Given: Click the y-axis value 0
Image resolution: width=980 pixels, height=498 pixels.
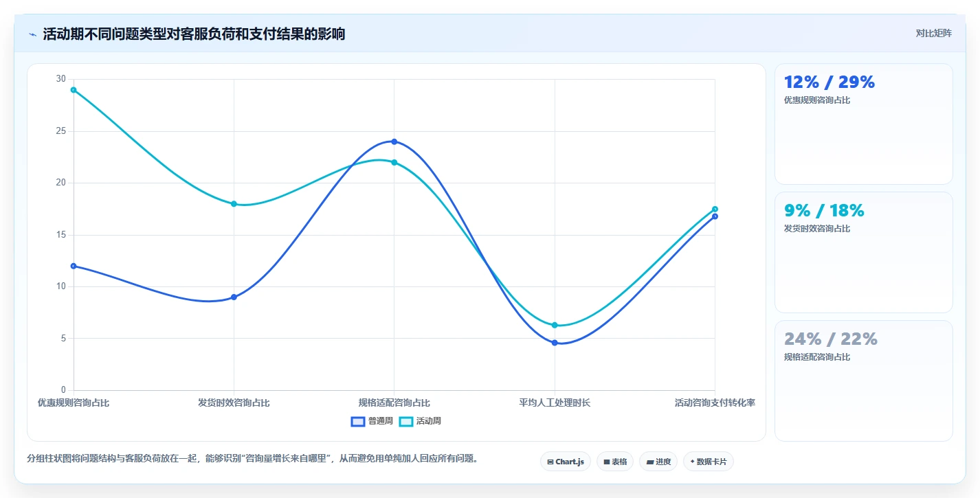Looking at the screenshot, I should coord(63,390).
